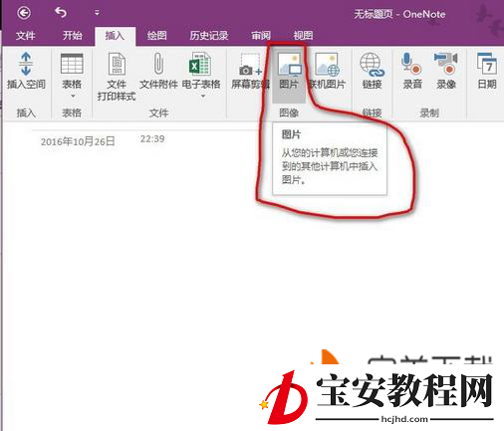Open the Quick Access Toolbar customize dropdown

coord(97,13)
